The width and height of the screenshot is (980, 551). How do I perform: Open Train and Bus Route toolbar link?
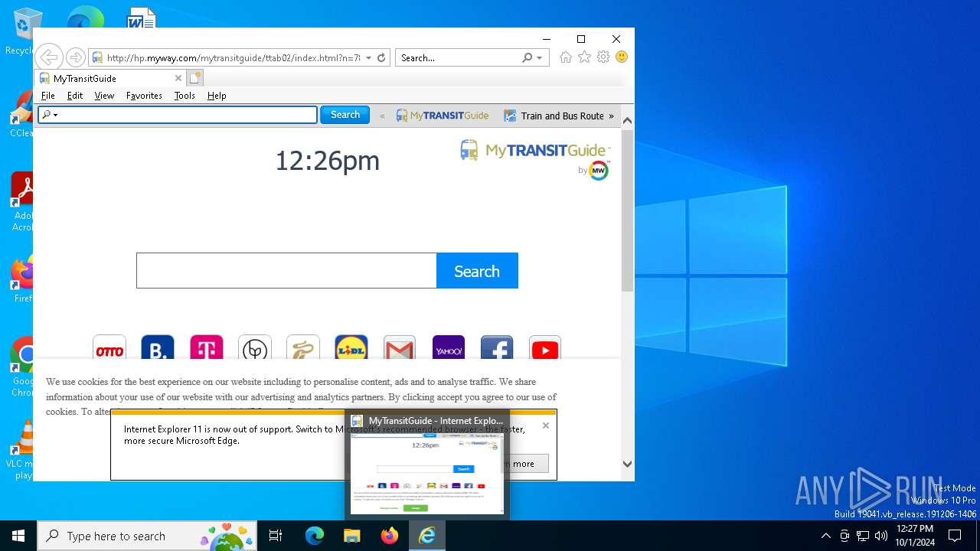click(x=554, y=116)
